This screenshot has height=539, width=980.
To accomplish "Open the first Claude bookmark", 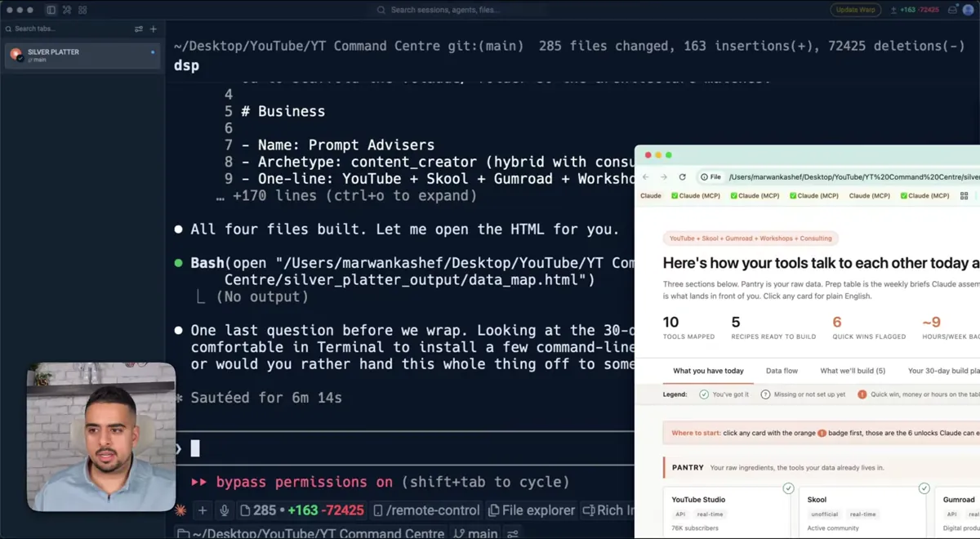I will [651, 196].
